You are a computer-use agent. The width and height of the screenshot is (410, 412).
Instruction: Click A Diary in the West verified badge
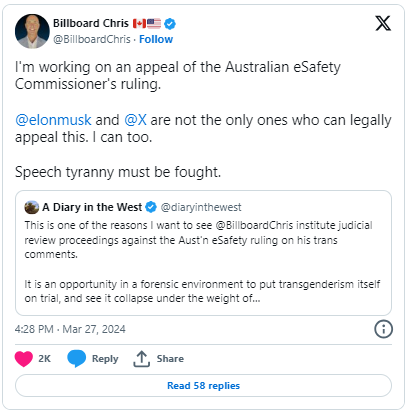(151, 207)
